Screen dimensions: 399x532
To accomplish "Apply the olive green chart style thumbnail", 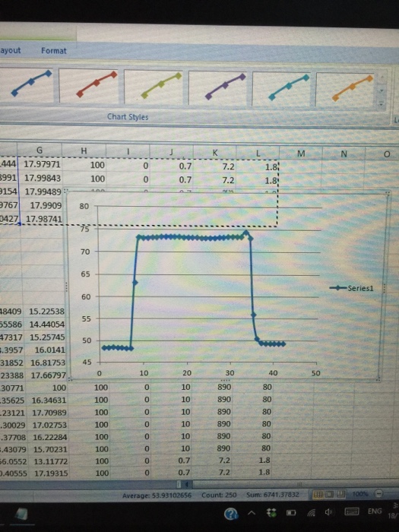I will pos(154,87).
